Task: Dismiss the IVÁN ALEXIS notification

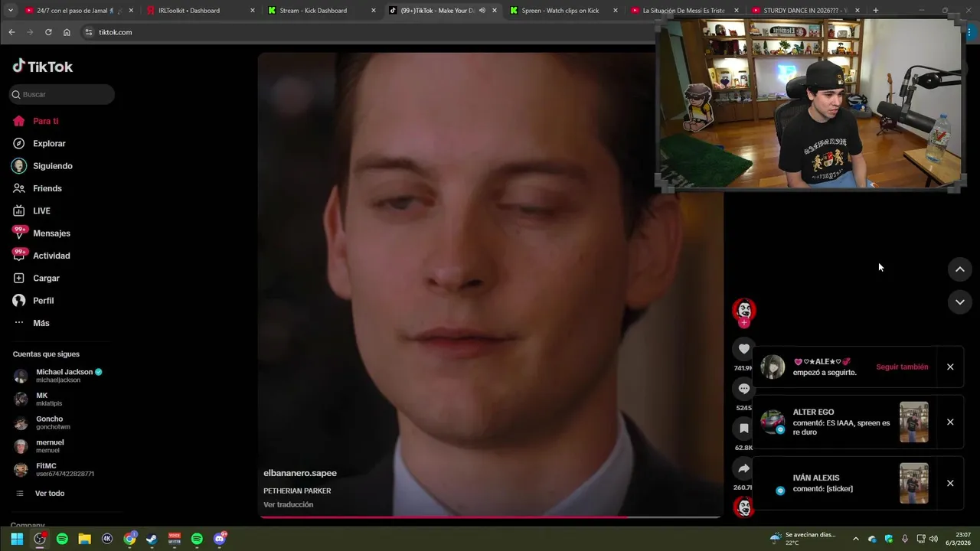Action: (950, 483)
